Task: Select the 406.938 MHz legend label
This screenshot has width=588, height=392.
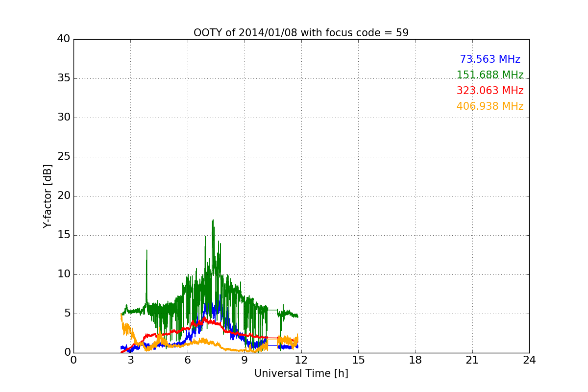Action: (490, 106)
